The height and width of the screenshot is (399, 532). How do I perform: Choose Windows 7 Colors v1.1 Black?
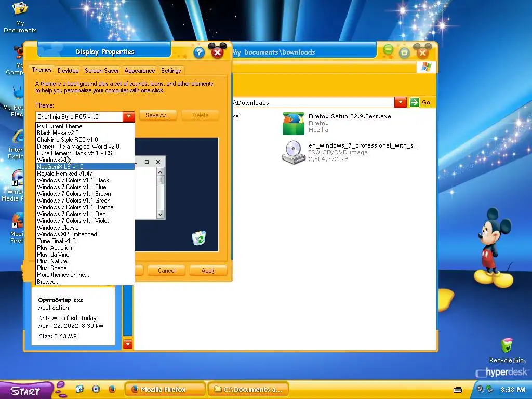pyautogui.click(x=85, y=180)
